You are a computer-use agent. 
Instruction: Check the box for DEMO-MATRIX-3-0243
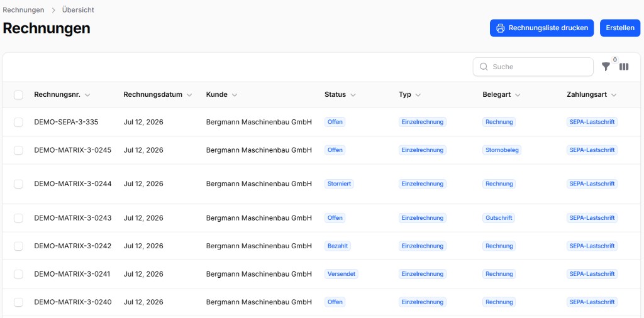coord(18,218)
